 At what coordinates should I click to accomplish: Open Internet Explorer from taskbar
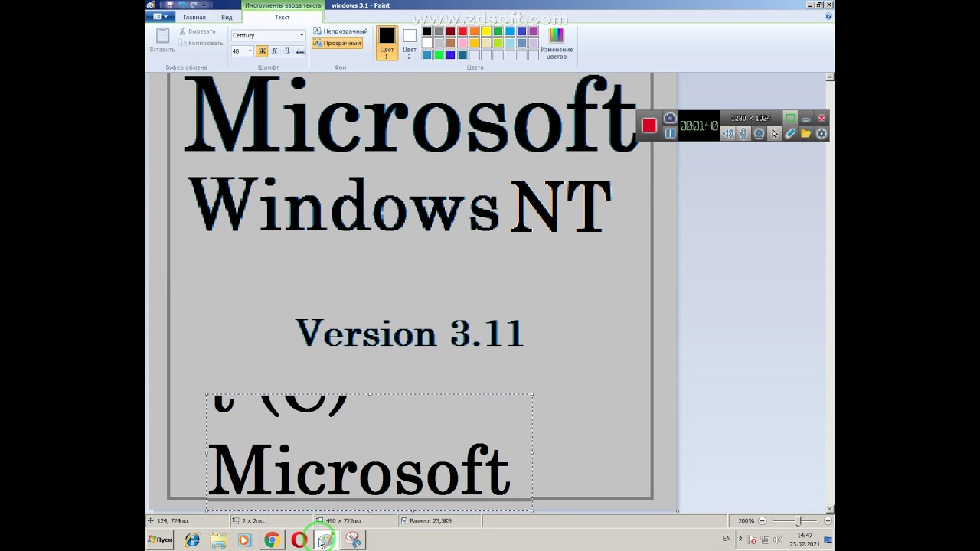click(x=192, y=540)
